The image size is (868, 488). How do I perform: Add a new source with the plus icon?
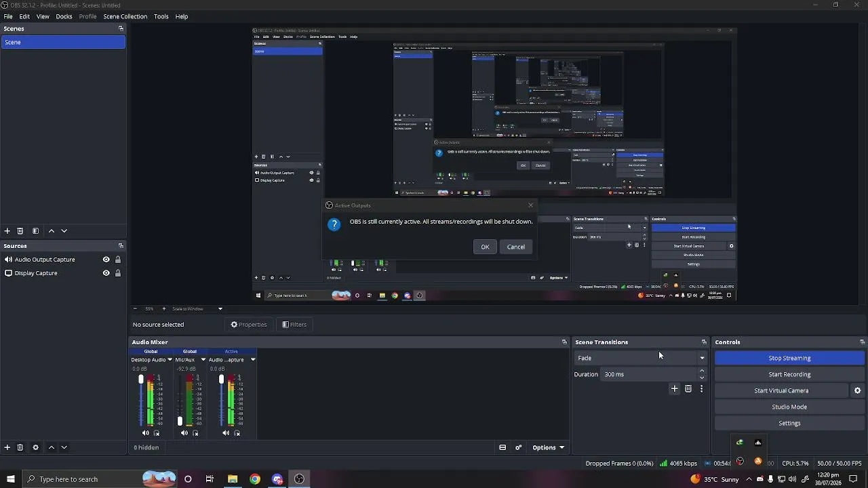point(7,447)
